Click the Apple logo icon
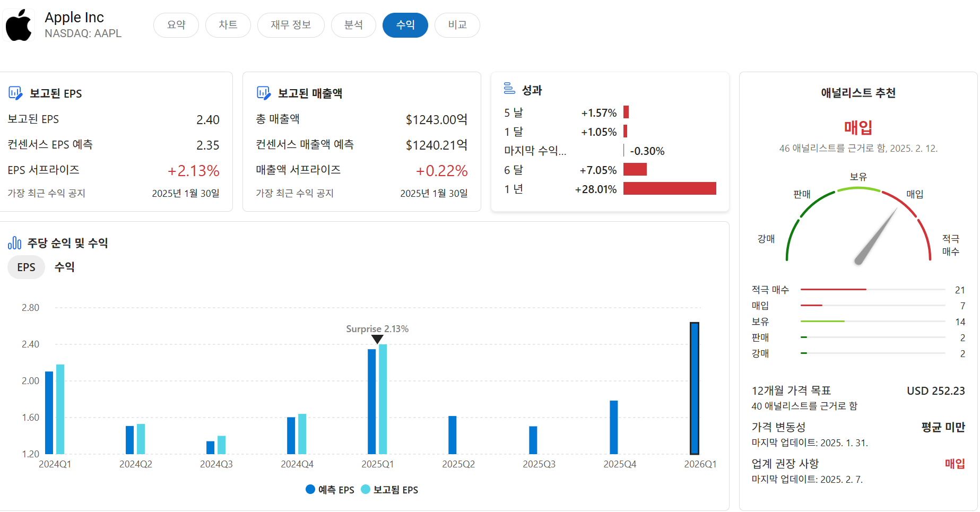Viewport: 980px width, 512px height. tap(19, 25)
